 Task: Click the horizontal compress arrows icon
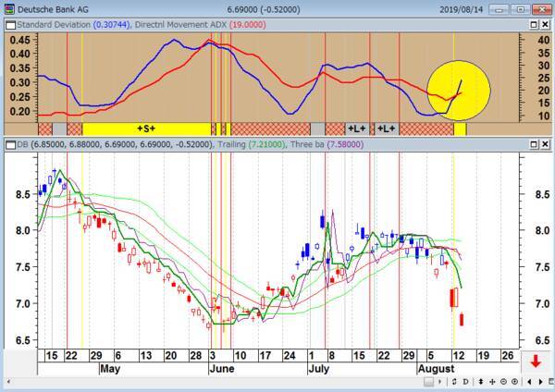point(492,382)
